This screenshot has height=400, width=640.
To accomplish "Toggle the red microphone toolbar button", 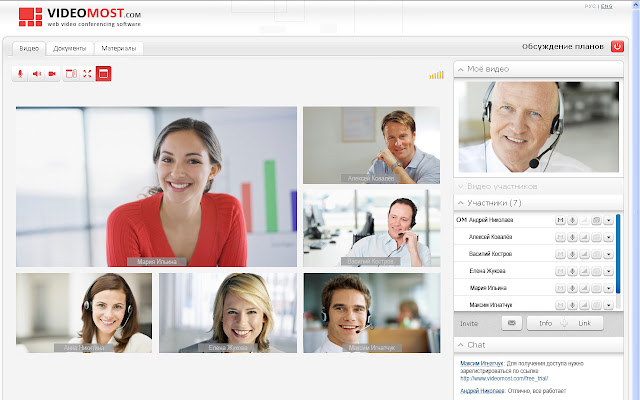I will point(20,74).
